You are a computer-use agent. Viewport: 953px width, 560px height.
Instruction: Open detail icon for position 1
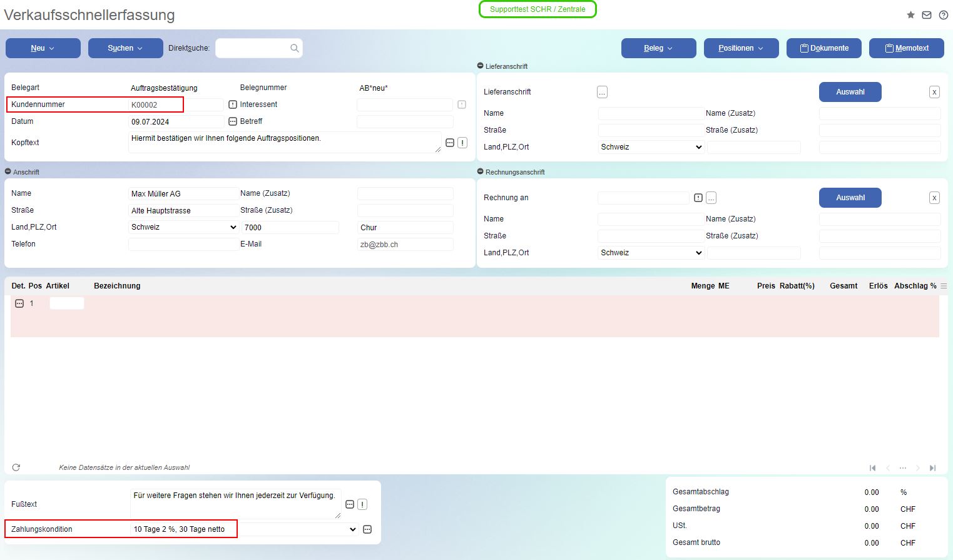(x=19, y=303)
